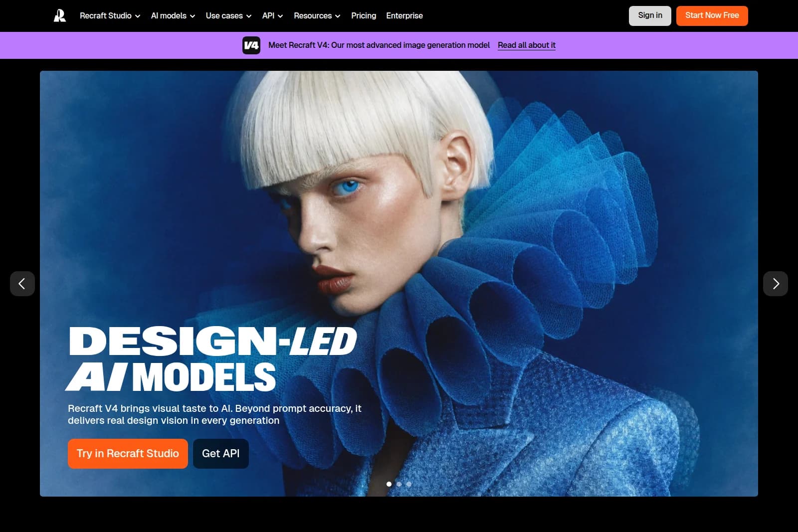Click the Use cases chevron icon

coord(248,16)
